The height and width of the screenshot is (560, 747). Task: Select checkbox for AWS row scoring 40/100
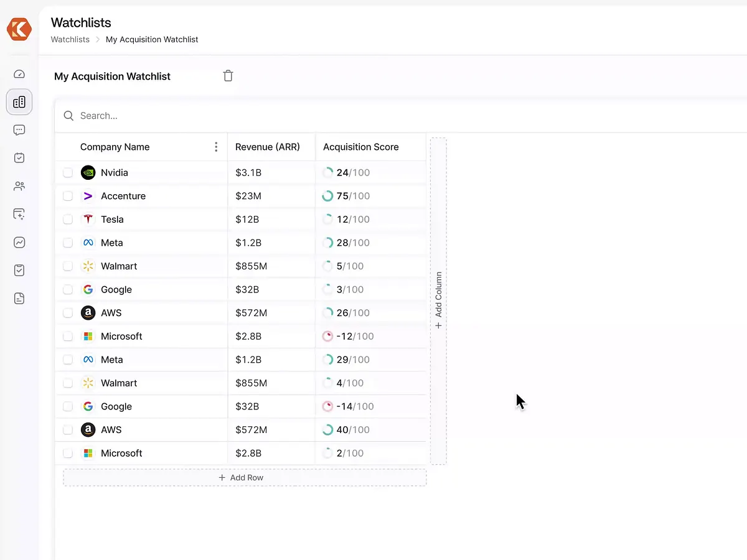[x=68, y=430]
